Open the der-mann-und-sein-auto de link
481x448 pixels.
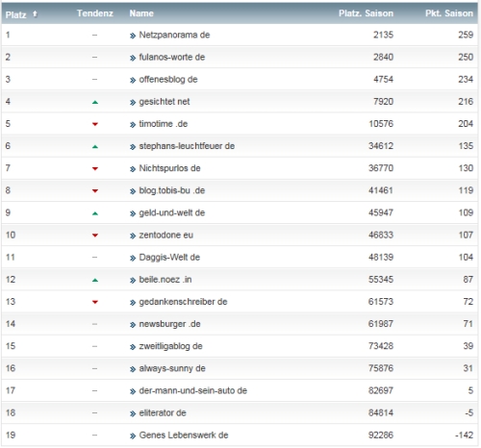pos(193,390)
